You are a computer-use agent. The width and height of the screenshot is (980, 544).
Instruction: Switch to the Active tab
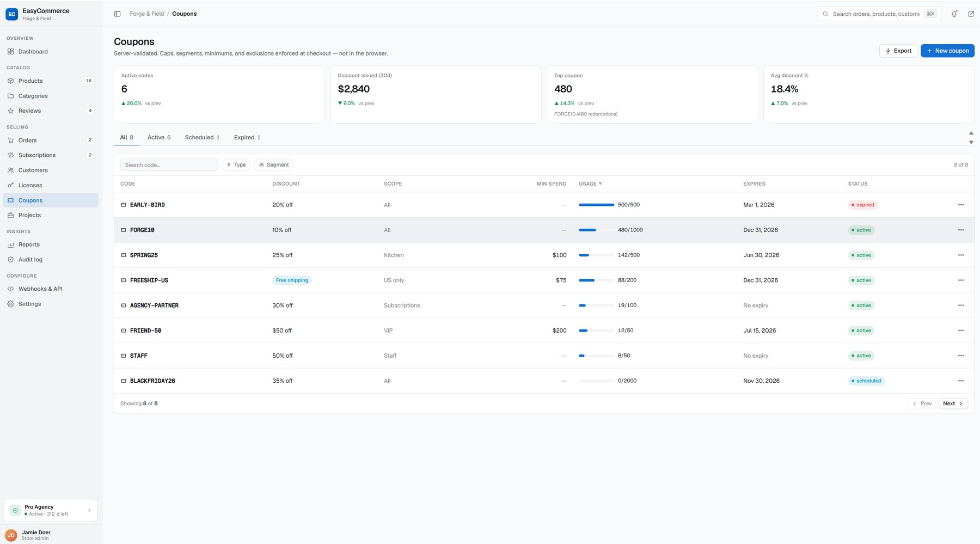click(x=159, y=137)
